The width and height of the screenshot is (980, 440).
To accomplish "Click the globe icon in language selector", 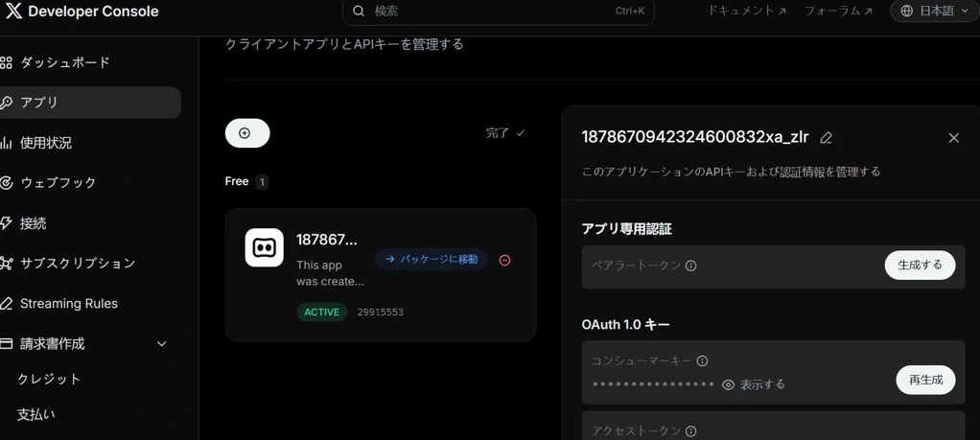I will pos(907,11).
